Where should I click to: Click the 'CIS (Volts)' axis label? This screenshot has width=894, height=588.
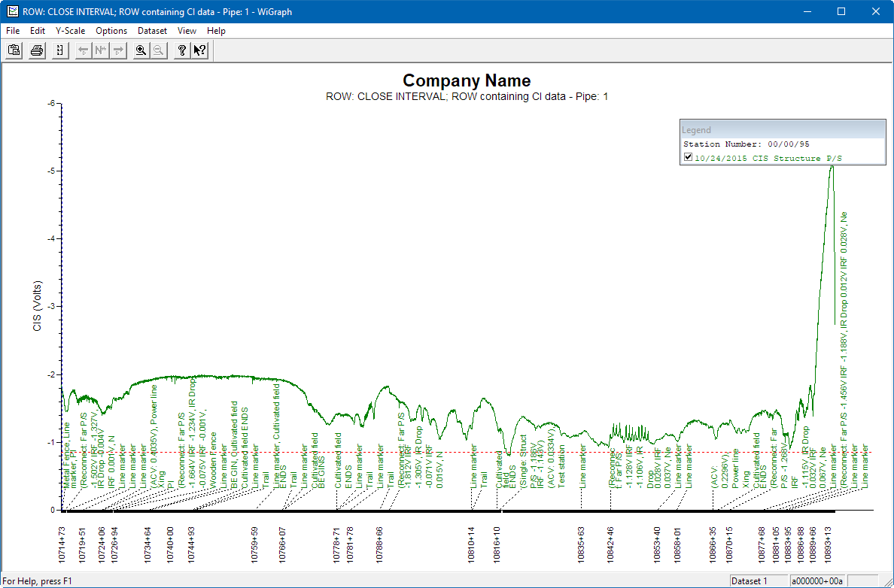[x=38, y=306]
